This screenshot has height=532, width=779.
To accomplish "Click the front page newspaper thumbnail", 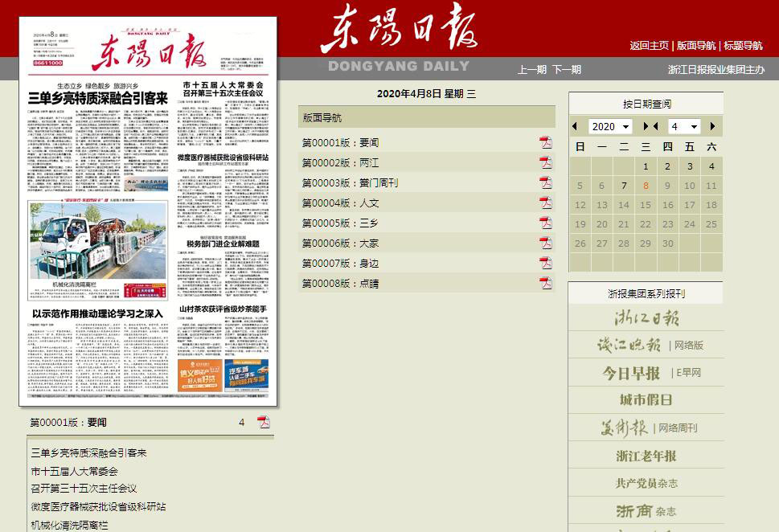I will pyautogui.click(x=148, y=211).
